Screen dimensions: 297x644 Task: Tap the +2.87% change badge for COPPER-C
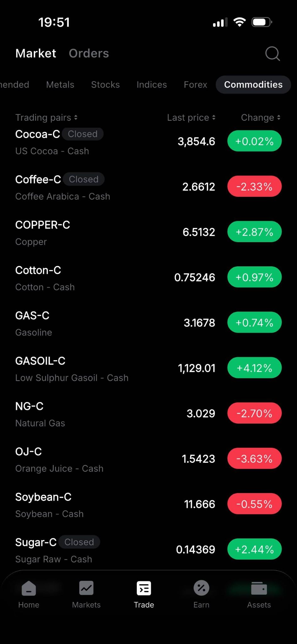coord(255,232)
